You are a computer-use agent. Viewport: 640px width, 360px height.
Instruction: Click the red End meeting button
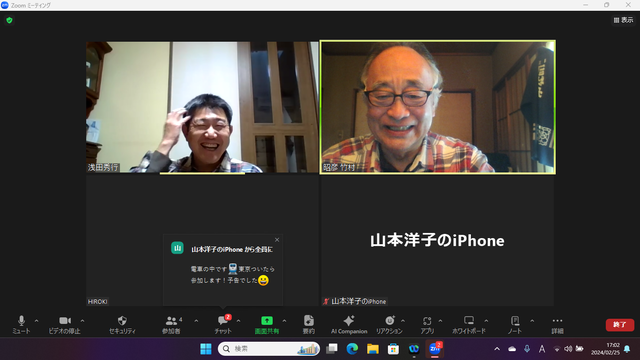tap(620, 324)
